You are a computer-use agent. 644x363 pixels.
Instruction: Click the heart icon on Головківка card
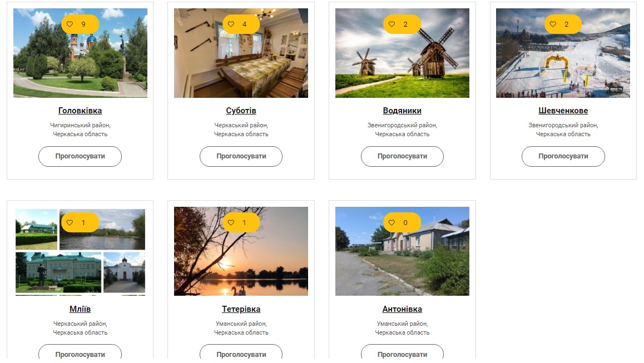tap(70, 24)
